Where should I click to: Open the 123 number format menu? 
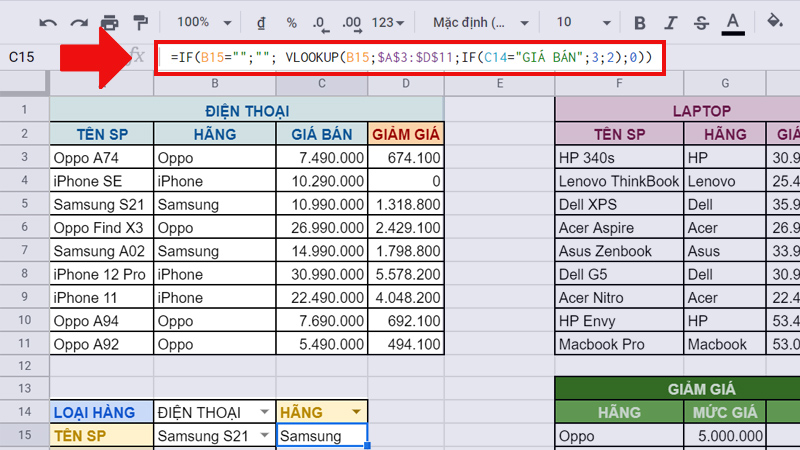coord(388,22)
